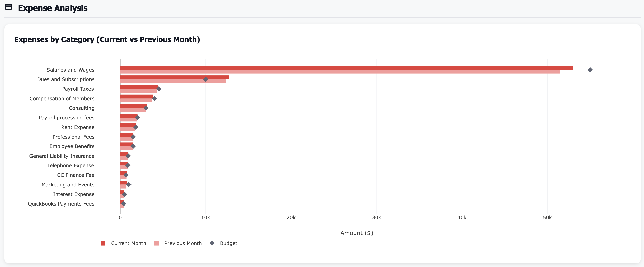Open the Expense Analysis header tab
The height and width of the screenshot is (267, 644).
pyautogui.click(x=53, y=8)
